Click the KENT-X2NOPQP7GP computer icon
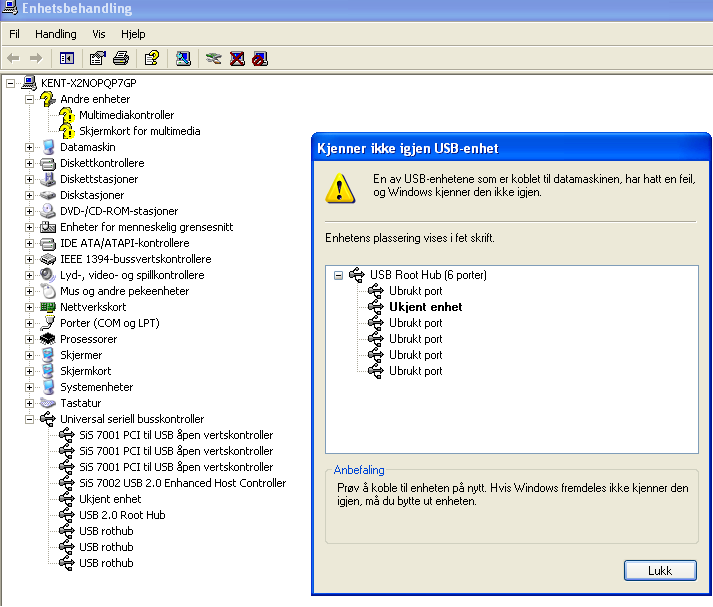 tap(29, 83)
